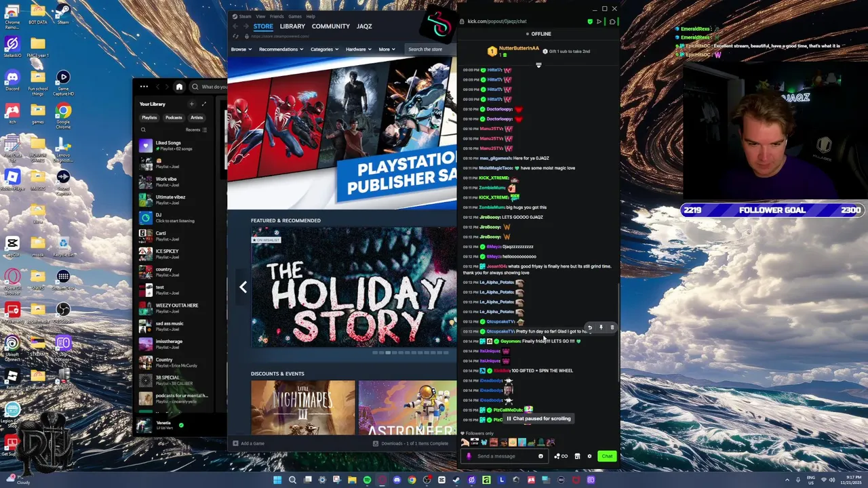Open PlayStation Publisher Sale banner

(342, 134)
